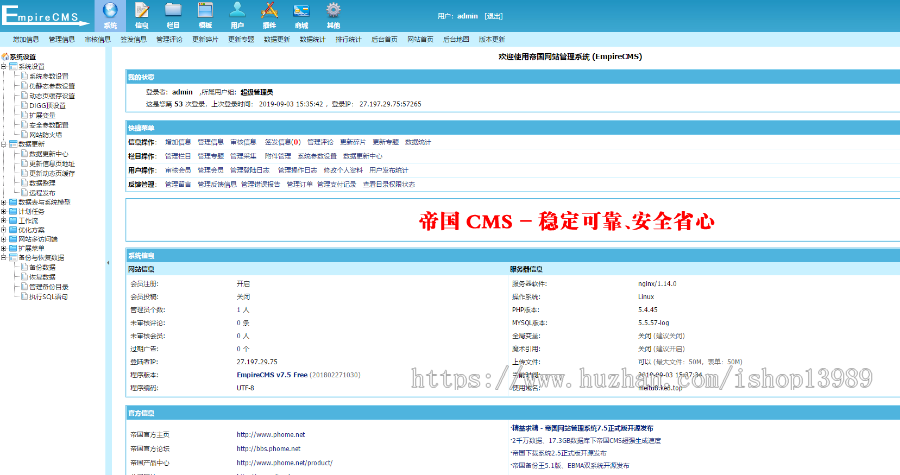This screenshot has width=900, height=475.
Task: Expand the 网站多访问端 tree node
Action: (4, 239)
